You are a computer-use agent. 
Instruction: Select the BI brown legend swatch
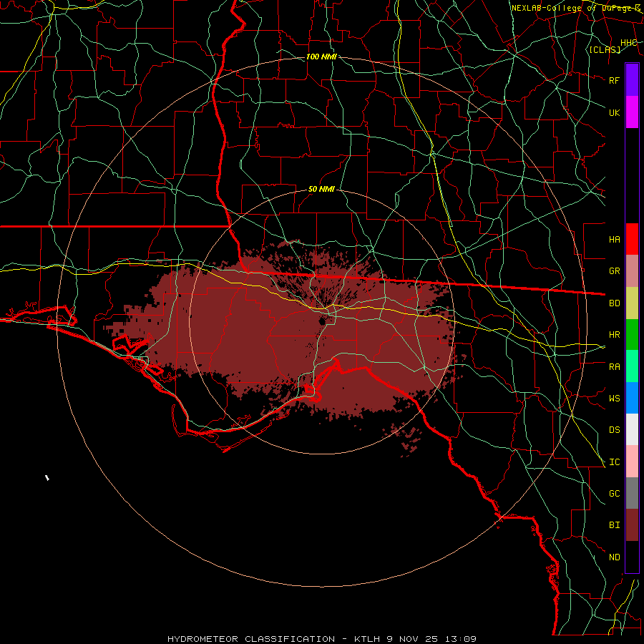(x=632, y=525)
